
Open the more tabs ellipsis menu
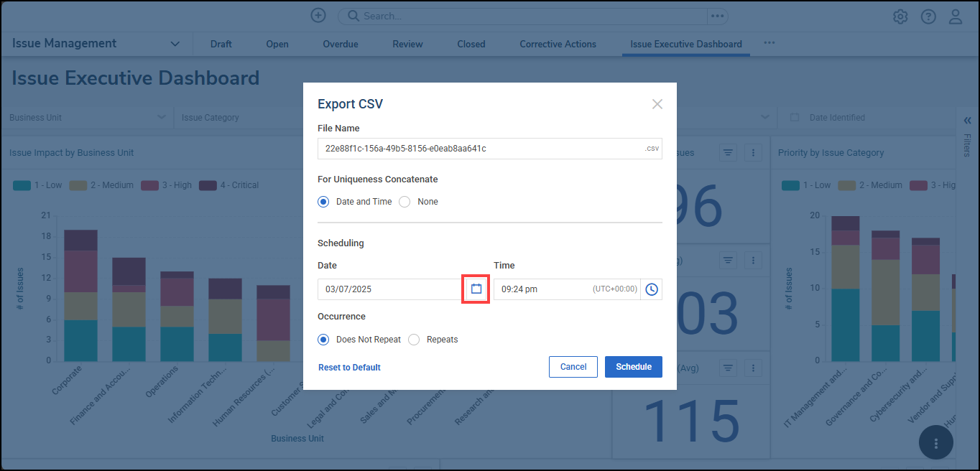(769, 43)
